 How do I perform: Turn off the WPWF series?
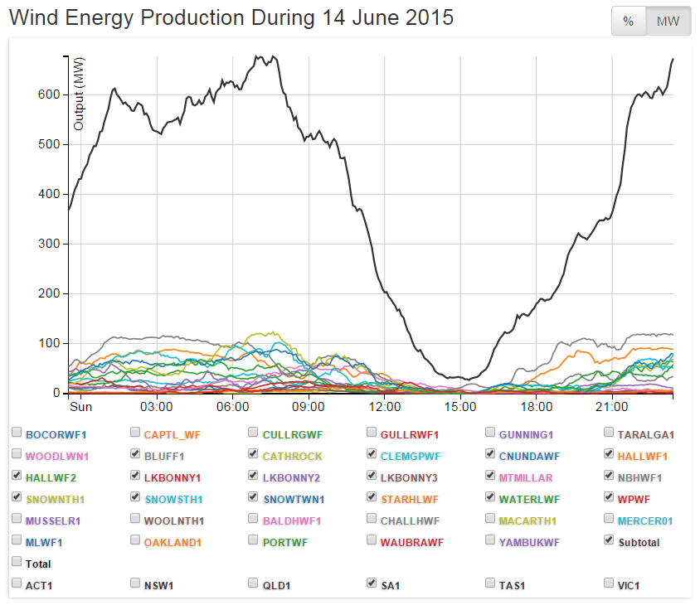(610, 497)
